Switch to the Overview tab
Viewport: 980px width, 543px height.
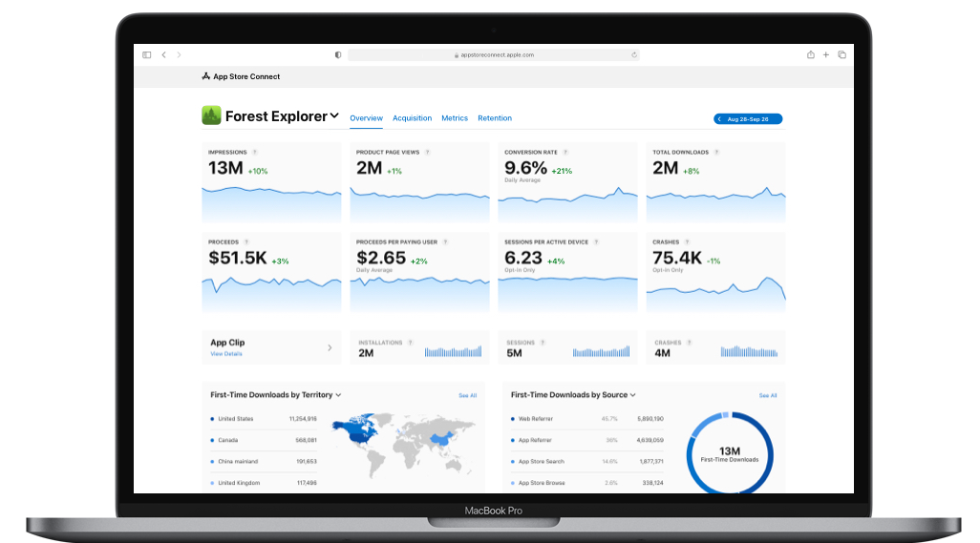(366, 118)
